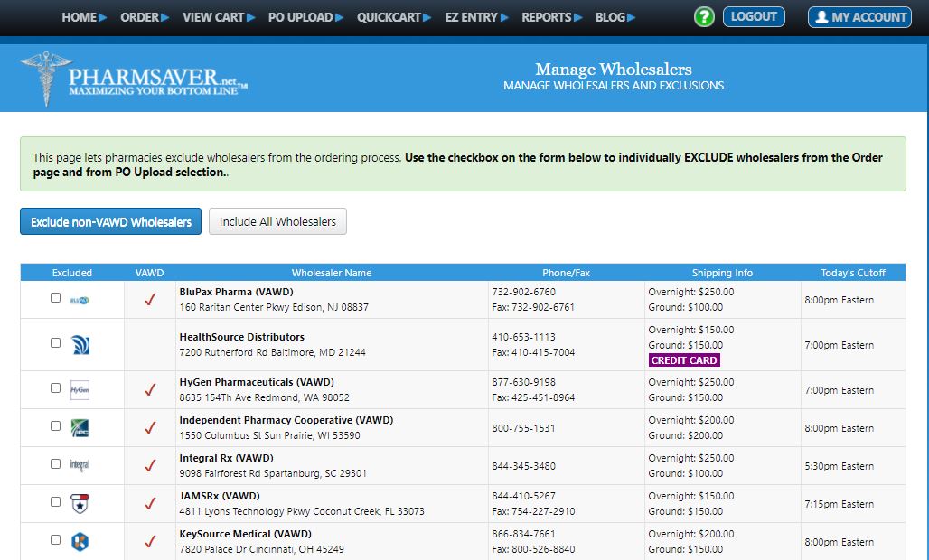This screenshot has width=929, height=560.
Task: Click the purple CREDIT CARD badge
Action: click(x=684, y=359)
